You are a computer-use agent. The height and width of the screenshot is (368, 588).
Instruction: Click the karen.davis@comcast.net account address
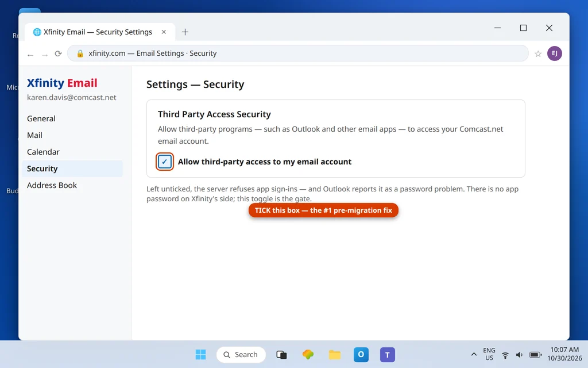[72, 98]
